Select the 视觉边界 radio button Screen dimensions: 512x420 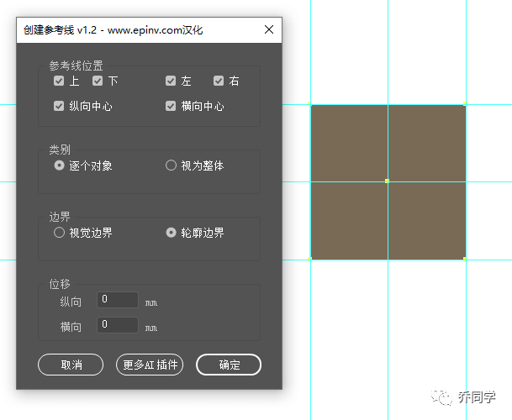[x=59, y=233]
